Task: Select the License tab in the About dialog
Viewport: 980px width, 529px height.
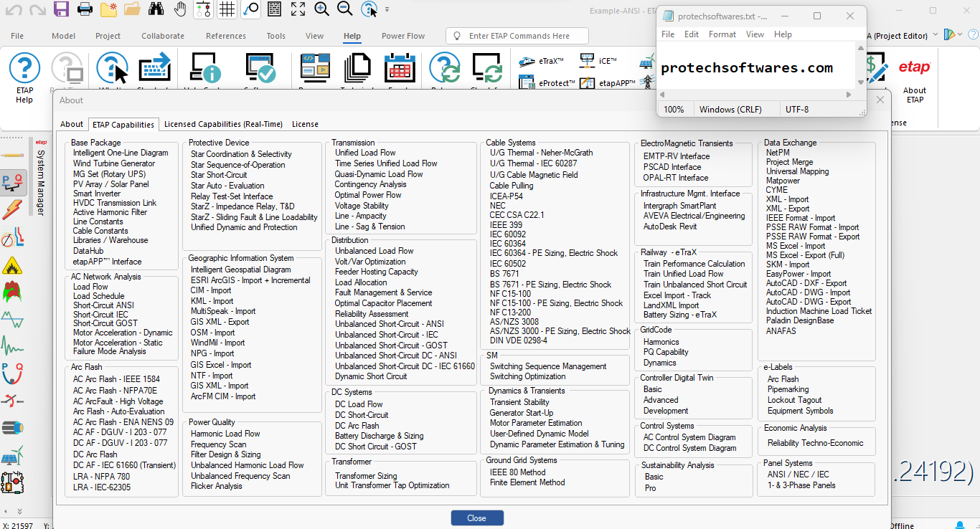Action: [305, 124]
